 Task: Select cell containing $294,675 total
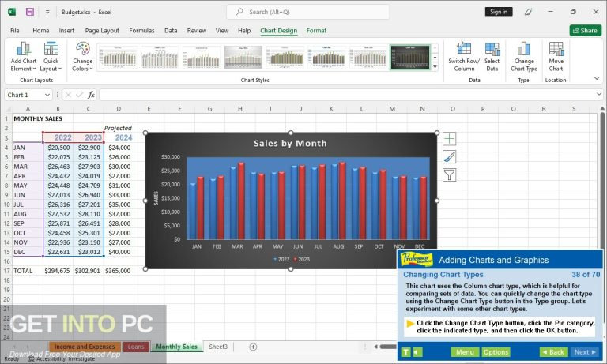coord(58,271)
